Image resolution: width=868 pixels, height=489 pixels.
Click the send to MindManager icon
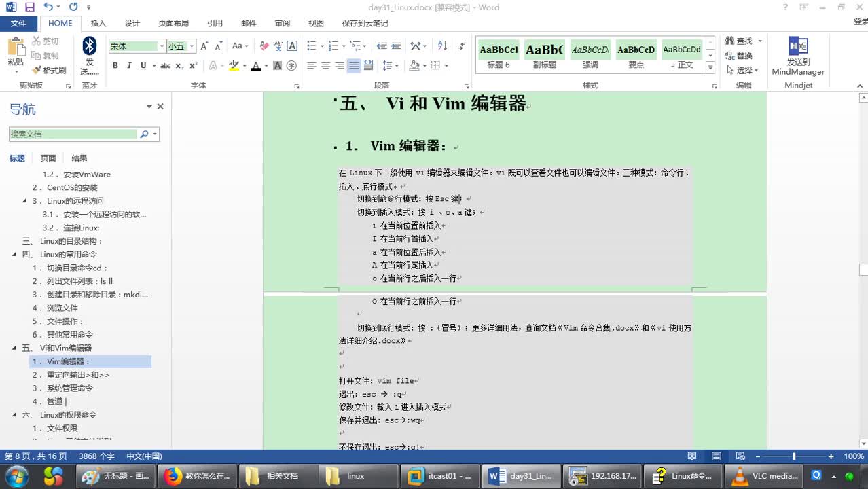click(798, 46)
